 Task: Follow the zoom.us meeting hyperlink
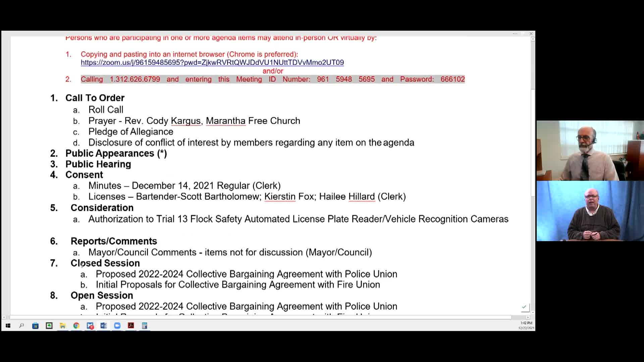pos(212,62)
